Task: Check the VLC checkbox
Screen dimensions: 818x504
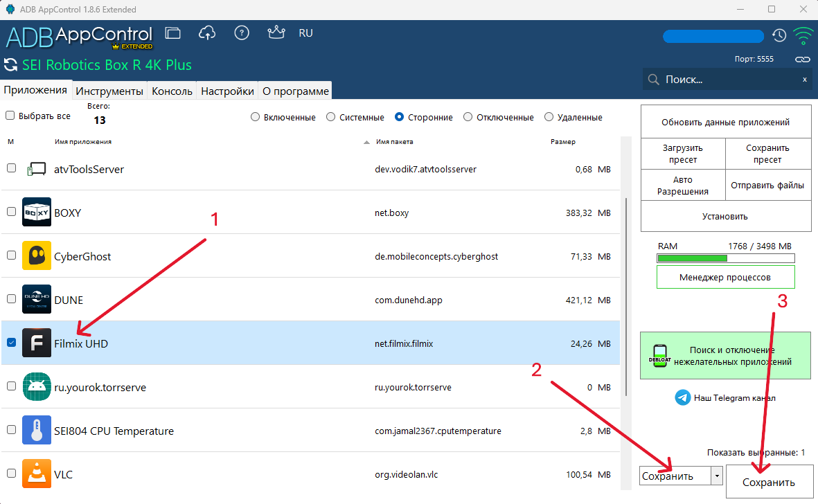Action: tap(12, 474)
